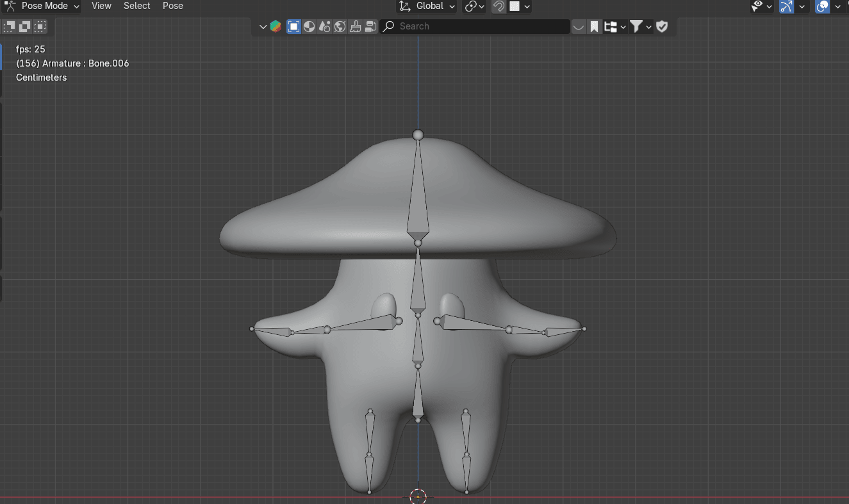Open the View menu
The width and height of the screenshot is (849, 504).
(x=101, y=6)
